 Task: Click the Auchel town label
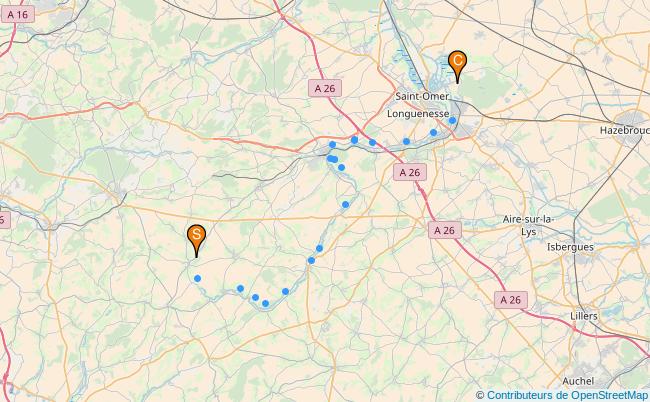(578, 380)
